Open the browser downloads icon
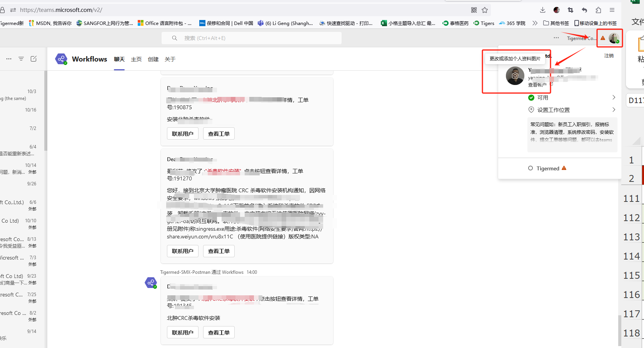Image resolution: width=644 pixels, height=348 pixels. tap(542, 10)
